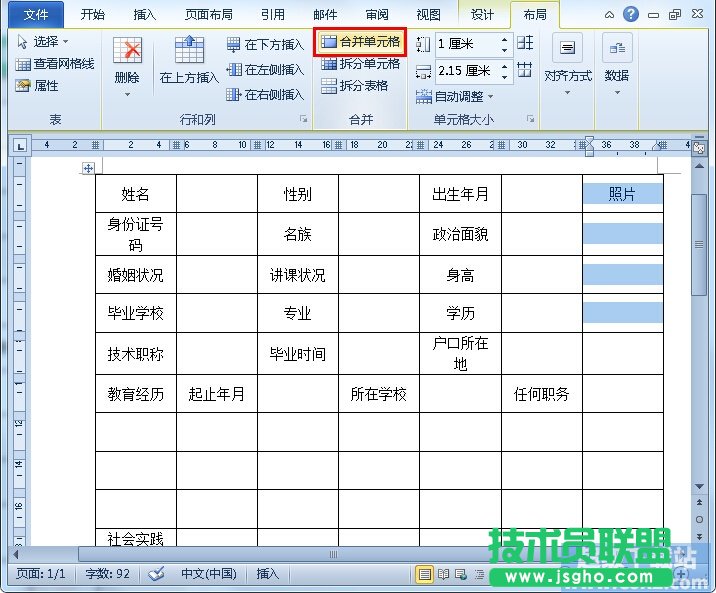Click the 照片 cell in the table

tap(622, 194)
